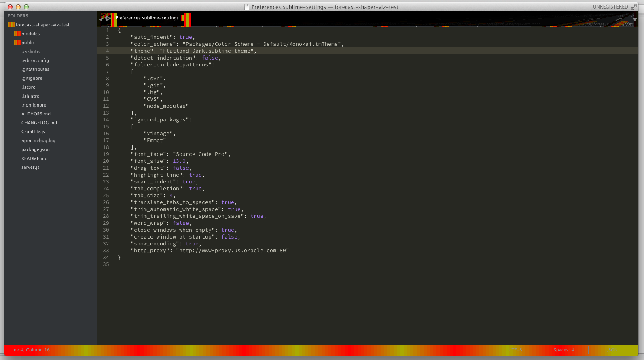Open the .gitignore file
The height and width of the screenshot is (360, 644).
pyautogui.click(x=32, y=78)
